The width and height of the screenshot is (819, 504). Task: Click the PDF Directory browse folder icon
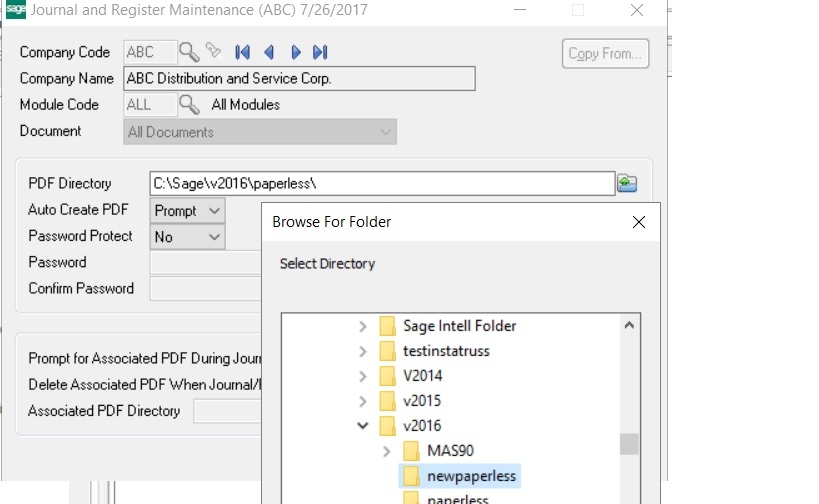click(627, 183)
